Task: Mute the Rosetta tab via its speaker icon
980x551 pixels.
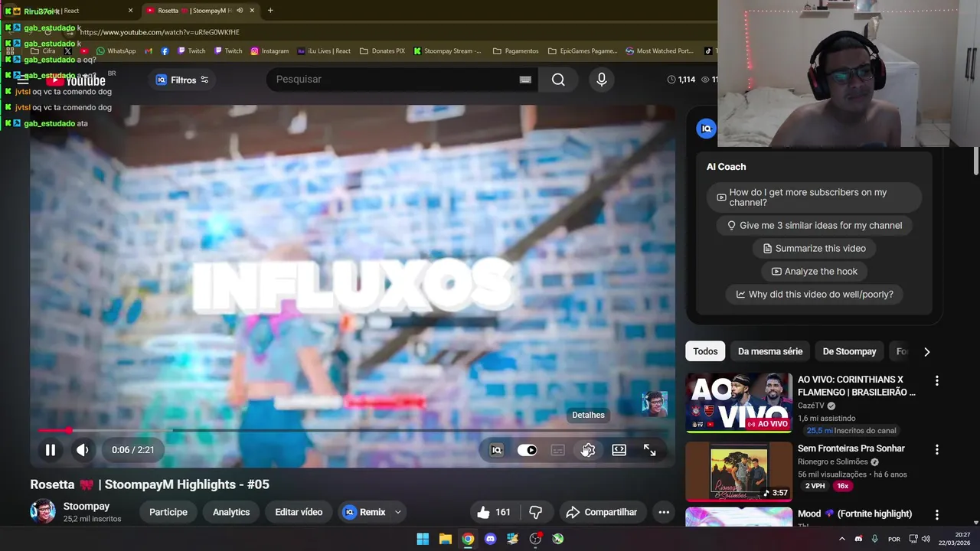Action: pos(240,11)
